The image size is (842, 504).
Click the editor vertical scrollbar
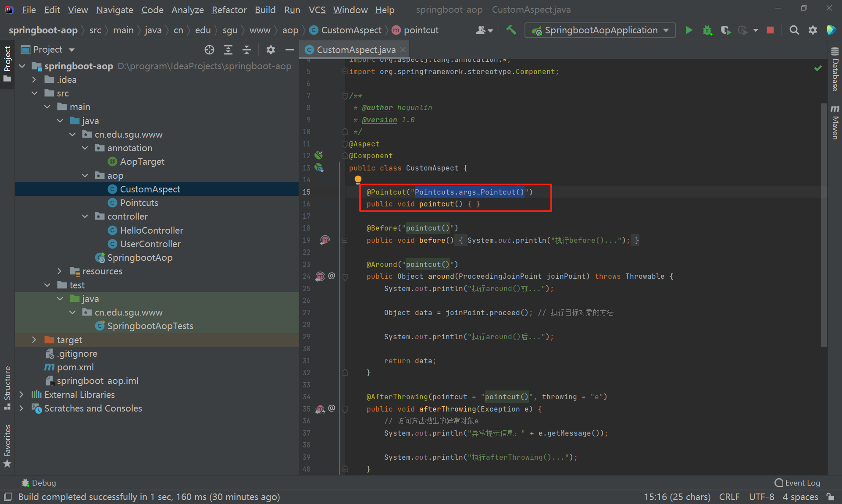824,219
